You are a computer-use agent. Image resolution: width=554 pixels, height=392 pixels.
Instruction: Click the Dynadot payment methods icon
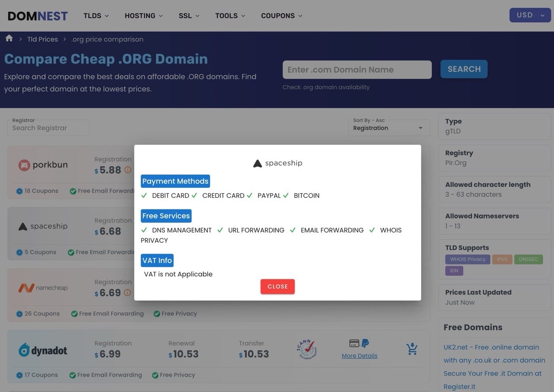pyautogui.click(x=359, y=344)
